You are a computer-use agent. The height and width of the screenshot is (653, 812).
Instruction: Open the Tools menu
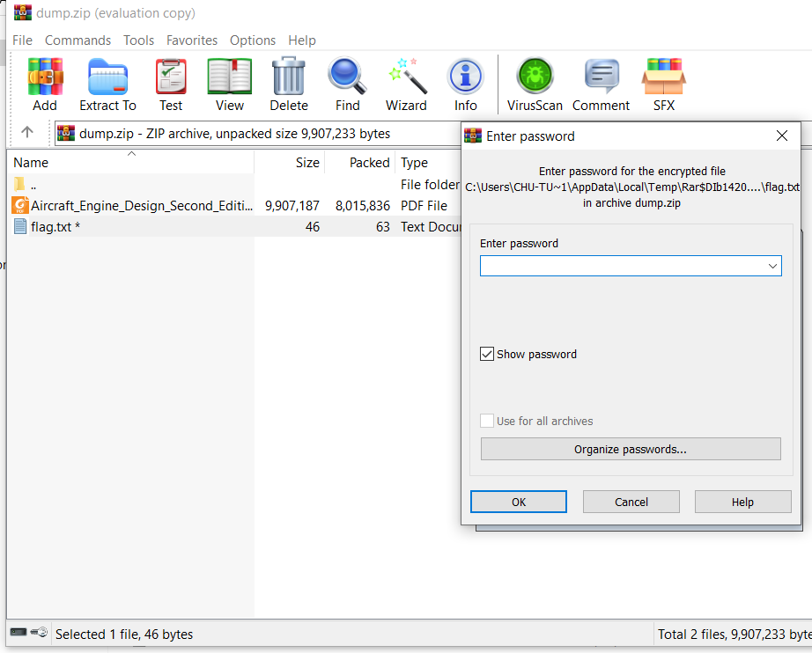(x=138, y=40)
